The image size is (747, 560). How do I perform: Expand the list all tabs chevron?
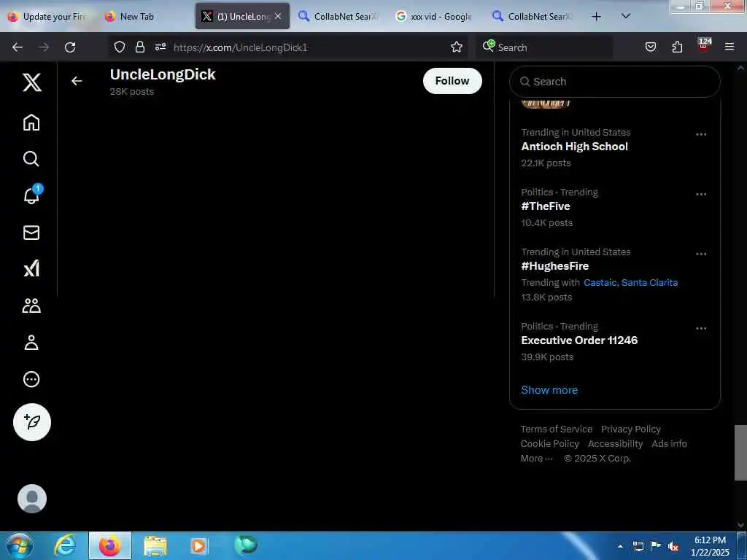(626, 16)
